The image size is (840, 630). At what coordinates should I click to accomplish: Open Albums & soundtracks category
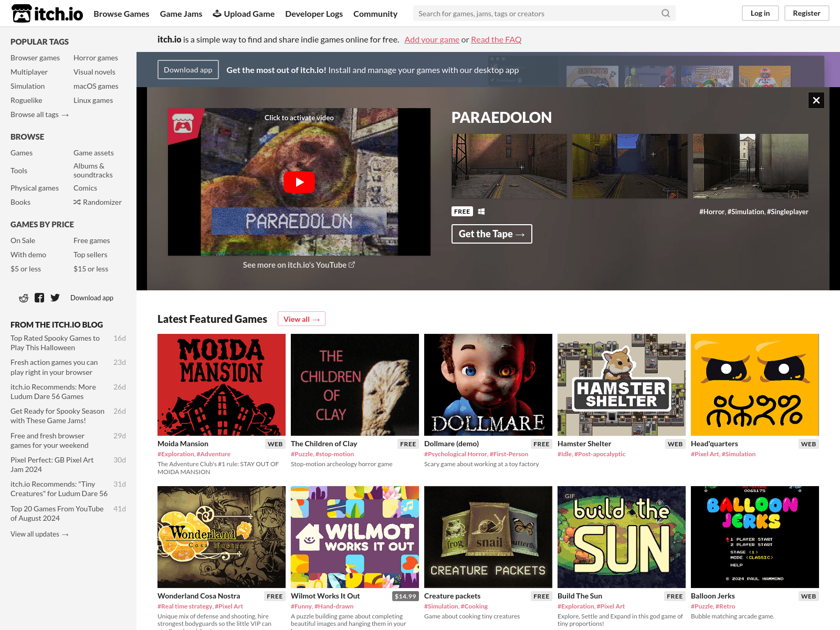[93, 171]
